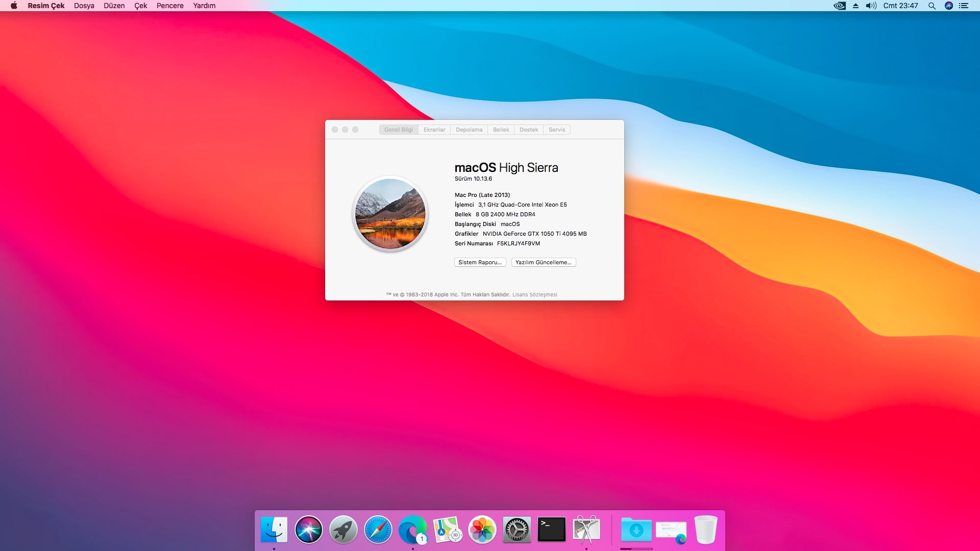
Task: Open the Lisans Sözleşmesi link
Action: pos(534,295)
